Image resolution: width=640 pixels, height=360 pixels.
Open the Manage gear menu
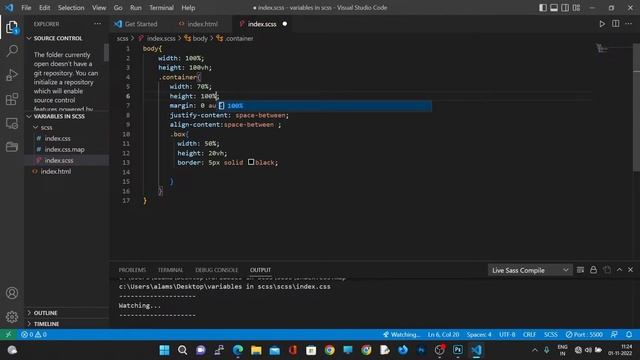click(12, 317)
